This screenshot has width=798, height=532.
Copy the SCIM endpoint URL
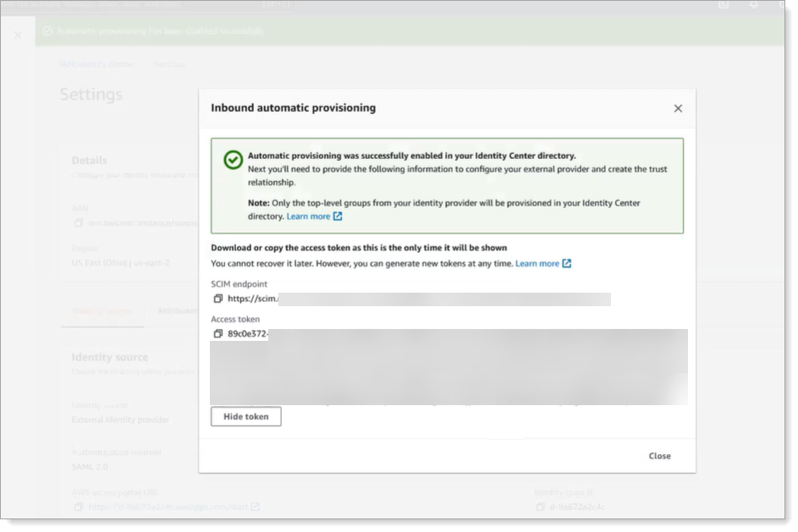coord(216,299)
